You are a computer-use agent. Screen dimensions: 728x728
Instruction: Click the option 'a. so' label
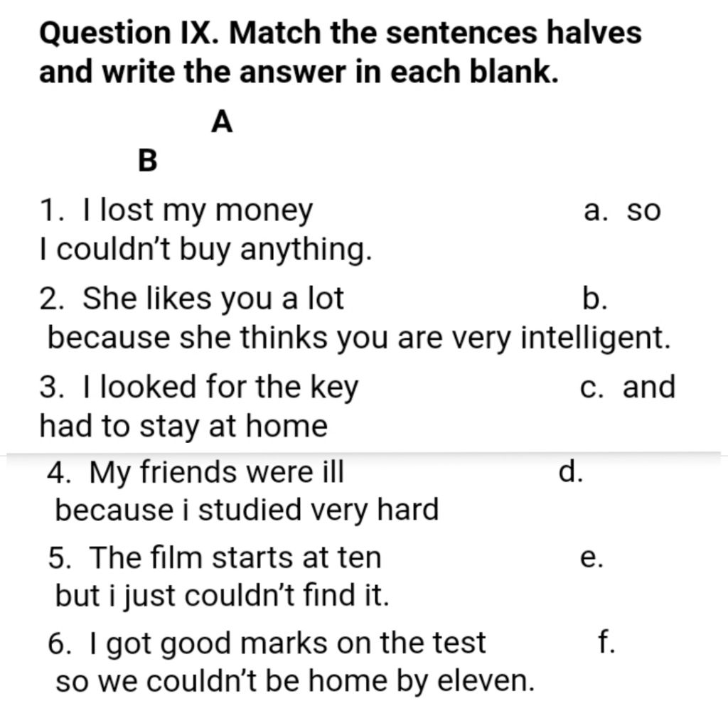(x=622, y=210)
